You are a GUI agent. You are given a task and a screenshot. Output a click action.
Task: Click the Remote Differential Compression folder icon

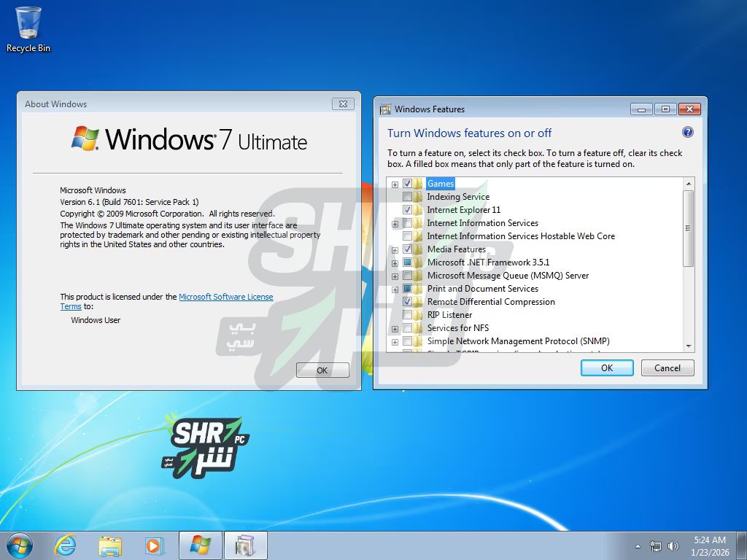click(418, 301)
